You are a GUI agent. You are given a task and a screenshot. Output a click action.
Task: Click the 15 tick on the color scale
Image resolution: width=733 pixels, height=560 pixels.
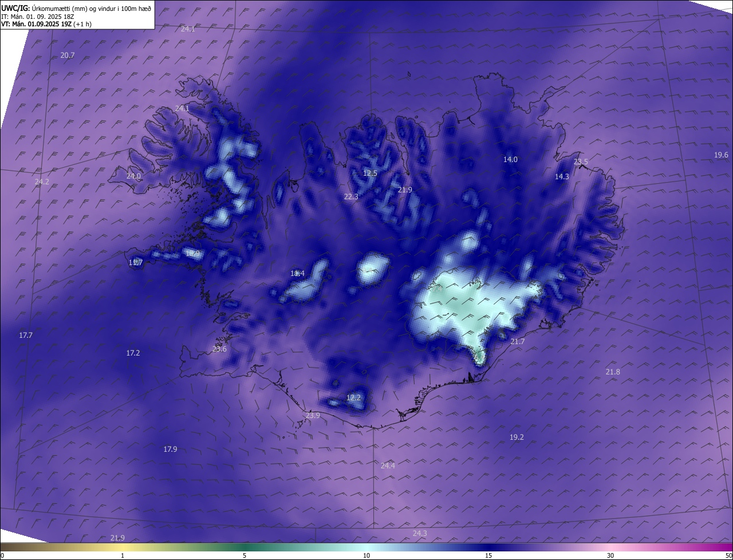pyautogui.click(x=488, y=555)
